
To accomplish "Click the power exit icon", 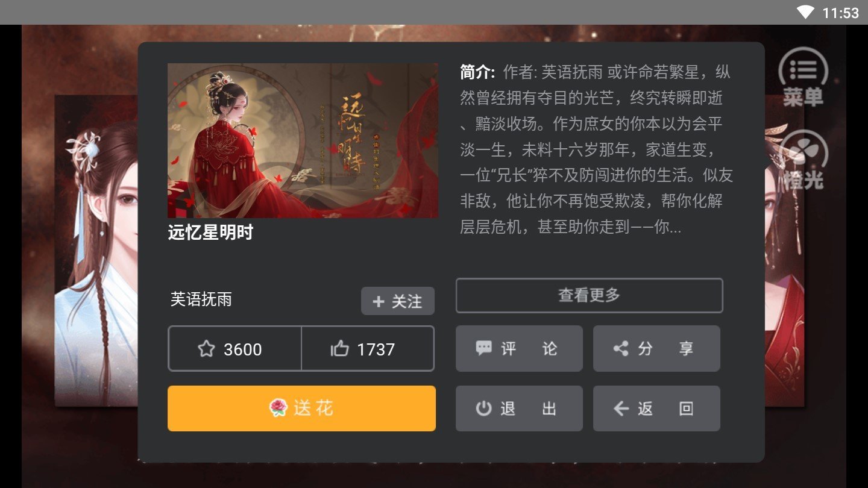I will click(x=483, y=408).
